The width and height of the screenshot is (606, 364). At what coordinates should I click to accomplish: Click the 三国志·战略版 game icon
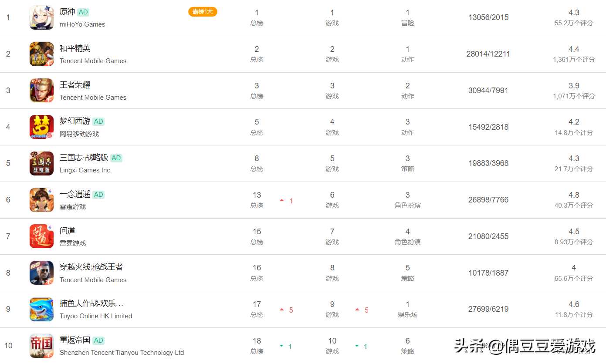41,163
